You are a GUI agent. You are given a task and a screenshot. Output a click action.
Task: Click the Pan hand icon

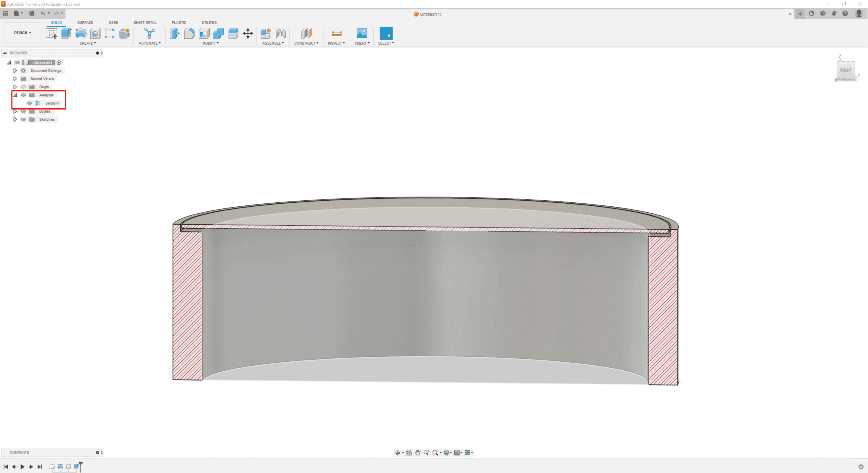tap(418, 452)
